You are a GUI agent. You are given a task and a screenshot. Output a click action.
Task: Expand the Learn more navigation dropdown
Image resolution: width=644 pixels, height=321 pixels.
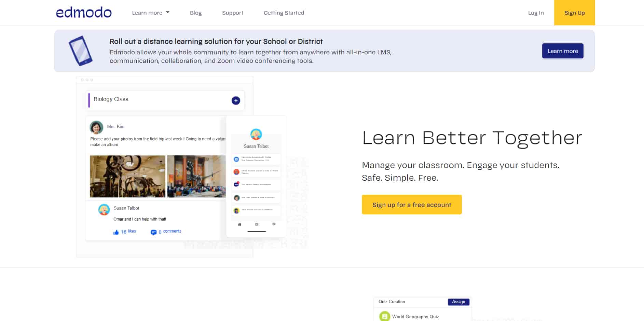coord(150,13)
